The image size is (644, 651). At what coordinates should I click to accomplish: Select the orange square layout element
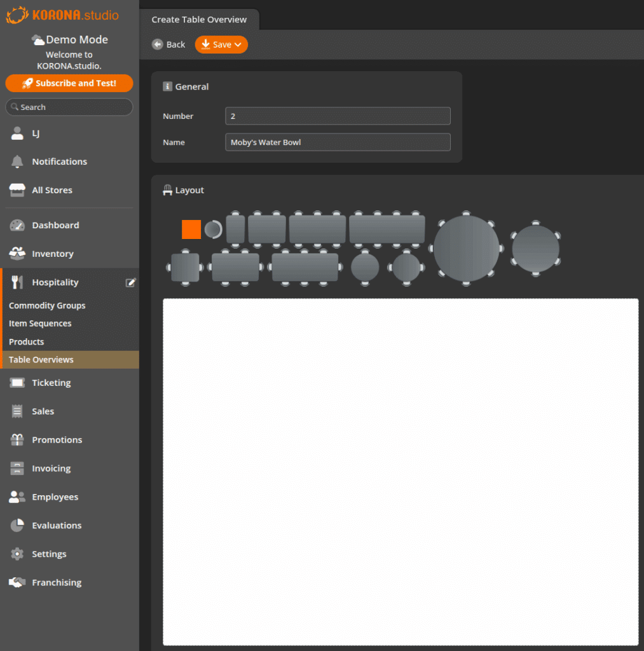tap(191, 229)
